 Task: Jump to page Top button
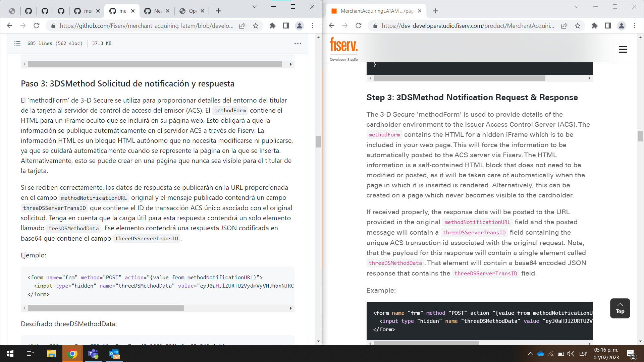coord(620,308)
